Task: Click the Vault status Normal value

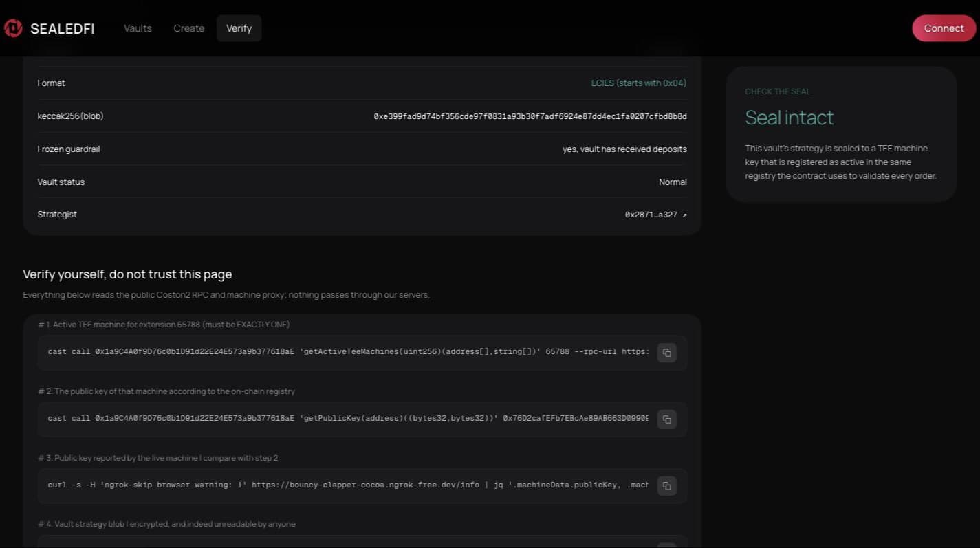Action: pyautogui.click(x=673, y=182)
